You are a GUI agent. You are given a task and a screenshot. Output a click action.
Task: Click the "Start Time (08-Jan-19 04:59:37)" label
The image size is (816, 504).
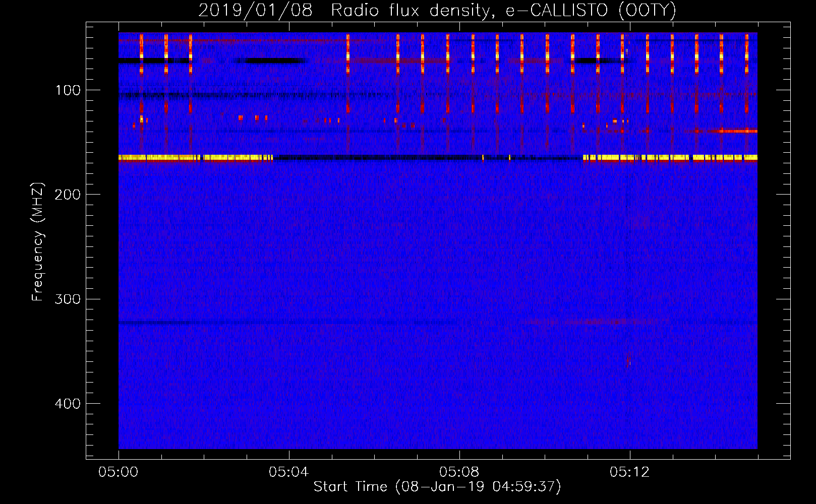pos(437,487)
